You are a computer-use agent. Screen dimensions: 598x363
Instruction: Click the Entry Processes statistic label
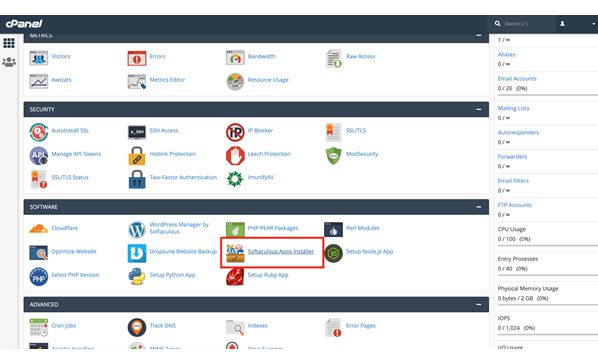[518, 259]
